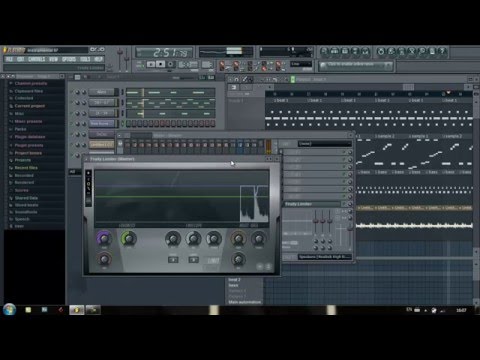This screenshot has width=480, height=360.
Task: Adjust mixer track volume fader
Action: [350, 230]
